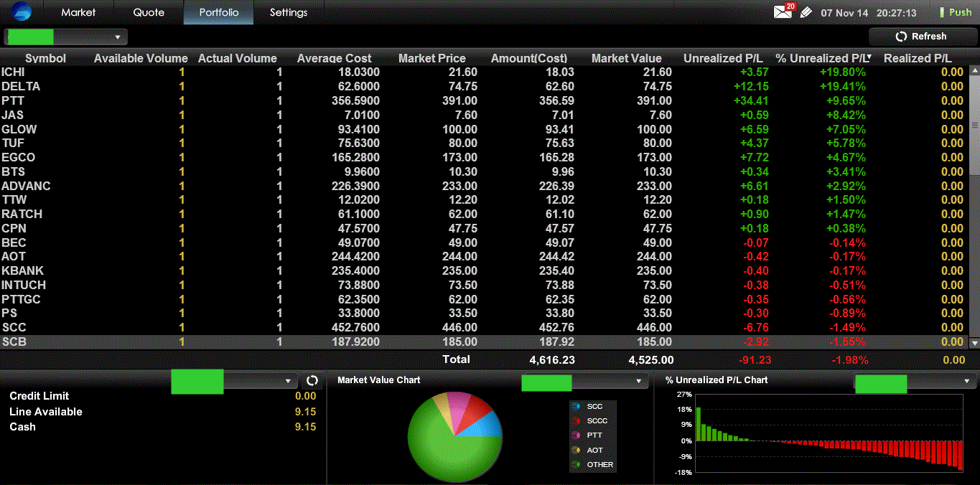This screenshot has width=980, height=485.
Task: Click the Line Available 9.15 value
Action: coord(305,412)
